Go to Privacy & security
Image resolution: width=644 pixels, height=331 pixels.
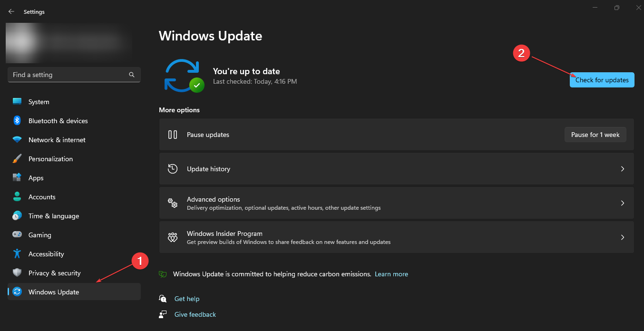tap(74, 273)
